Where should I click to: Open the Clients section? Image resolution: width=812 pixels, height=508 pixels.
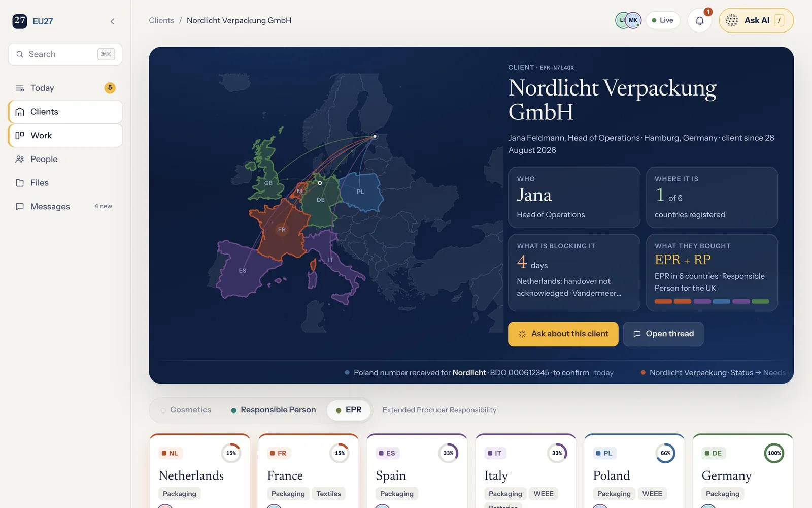pyautogui.click(x=65, y=112)
